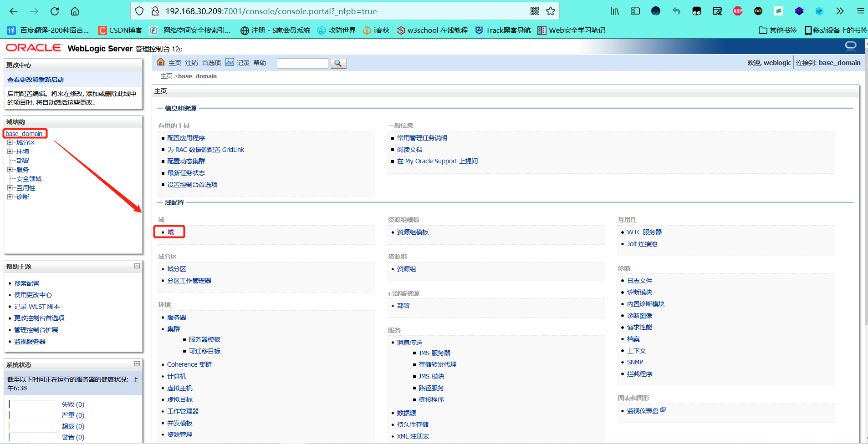
Task: Toggle the browser sidebar icon
Action: click(635, 11)
